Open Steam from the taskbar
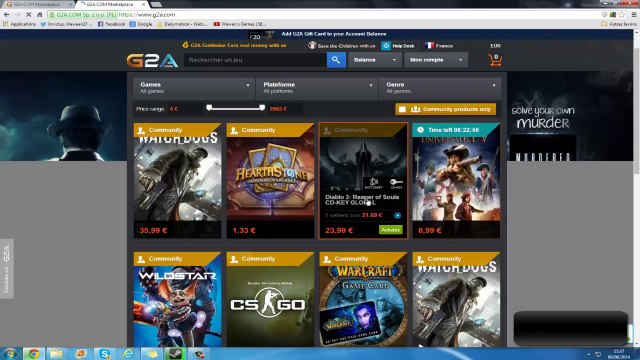The width and height of the screenshot is (640, 360). point(176,354)
